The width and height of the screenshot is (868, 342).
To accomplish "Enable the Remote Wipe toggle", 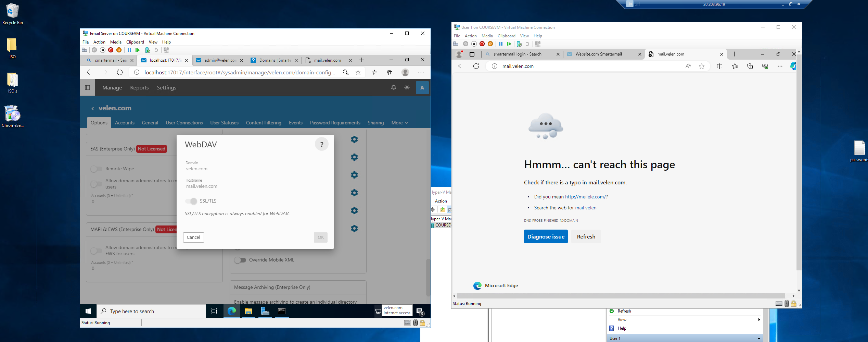I will (x=97, y=169).
